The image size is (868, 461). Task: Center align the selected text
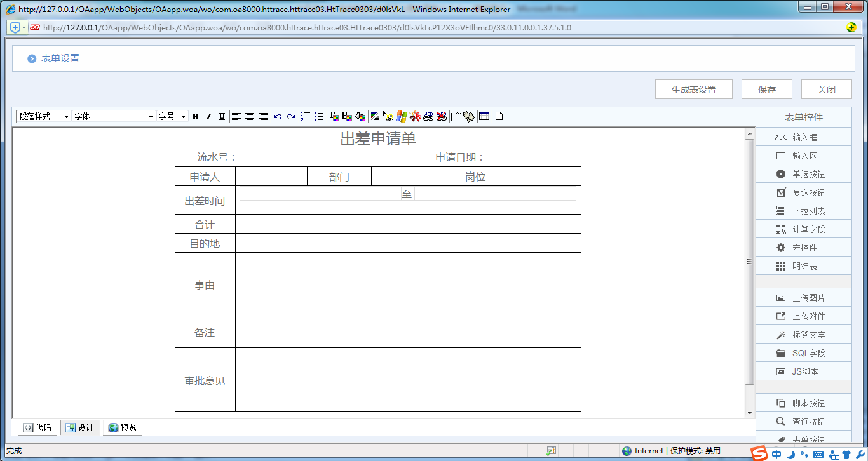pos(250,117)
